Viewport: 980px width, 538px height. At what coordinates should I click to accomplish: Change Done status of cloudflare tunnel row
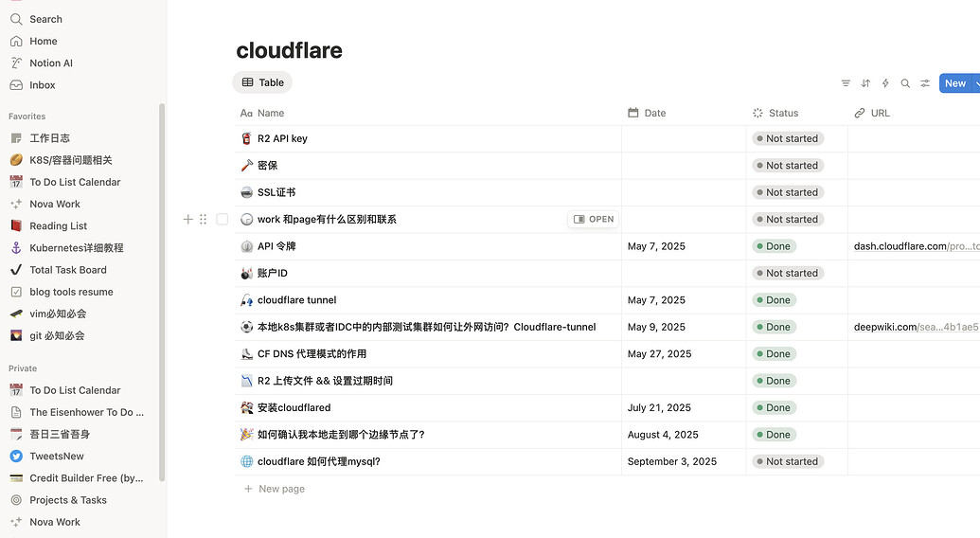pyautogui.click(x=774, y=300)
